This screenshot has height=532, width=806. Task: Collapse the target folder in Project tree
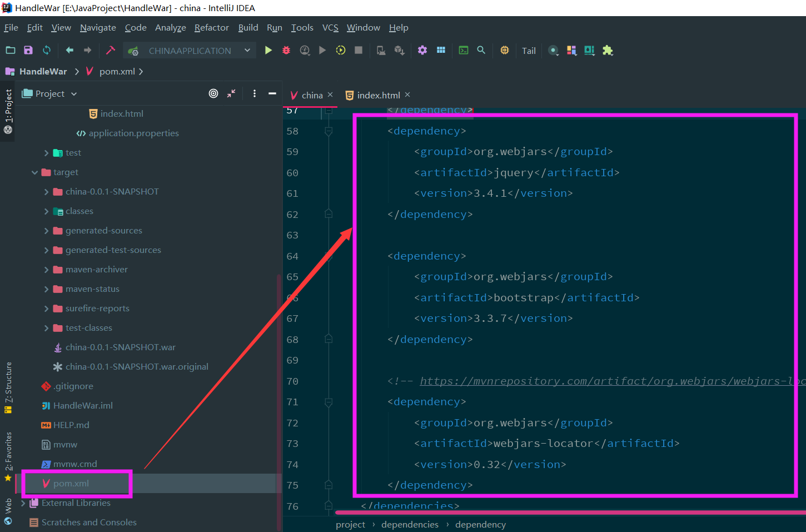pos(34,172)
